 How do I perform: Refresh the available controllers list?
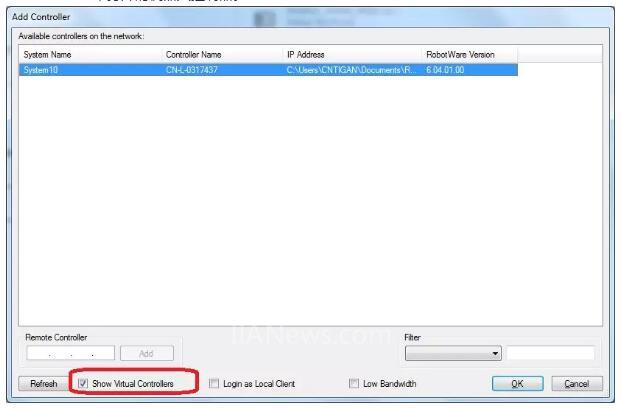pos(44,384)
